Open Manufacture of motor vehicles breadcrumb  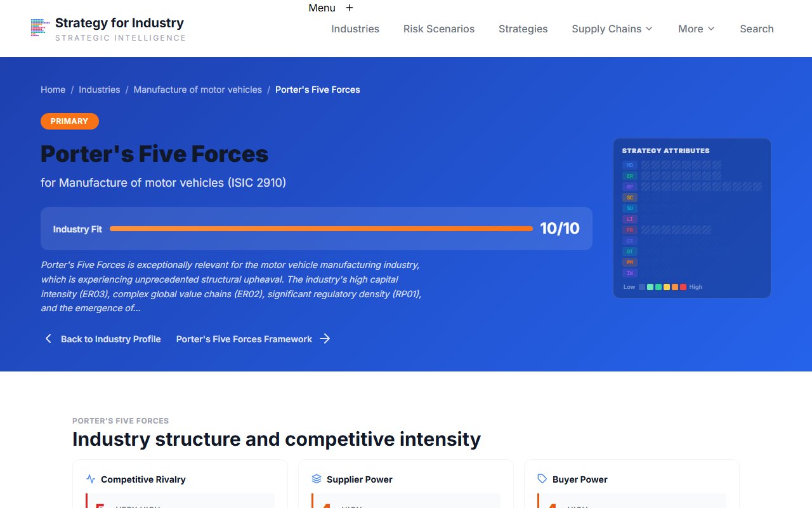click(197, 90)
